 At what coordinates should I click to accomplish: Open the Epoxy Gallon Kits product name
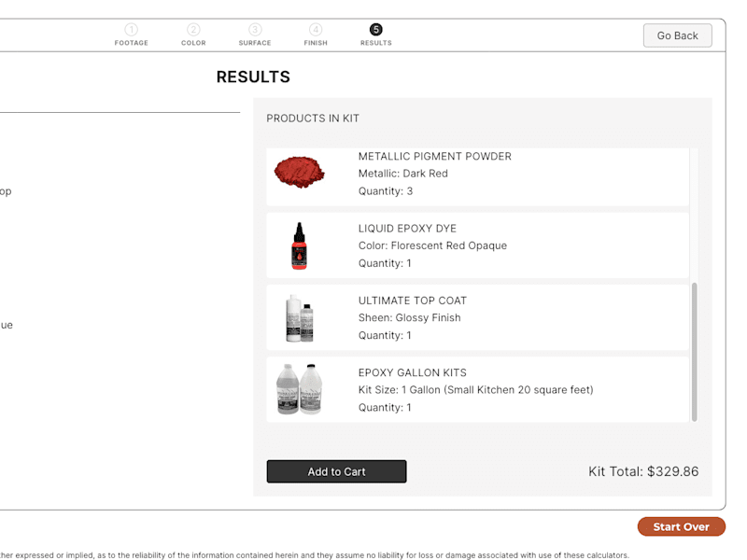413,372
